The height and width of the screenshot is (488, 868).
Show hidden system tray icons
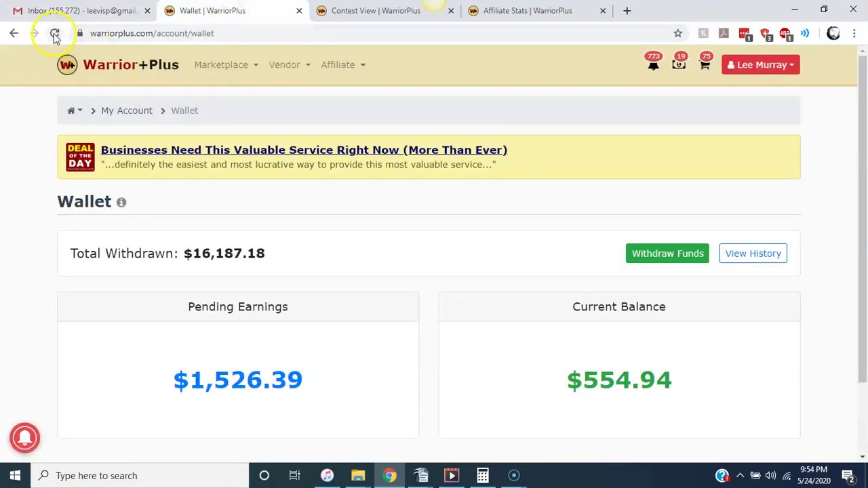(740, 475)
